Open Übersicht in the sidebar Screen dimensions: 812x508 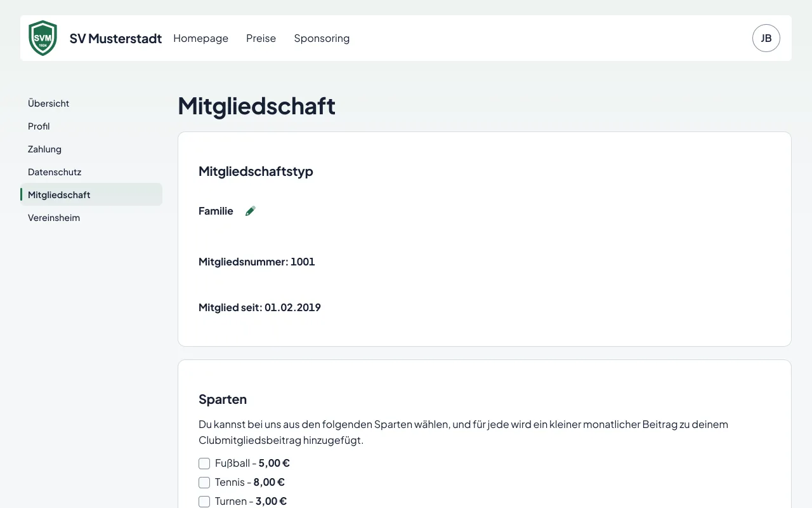pos(91,104)
